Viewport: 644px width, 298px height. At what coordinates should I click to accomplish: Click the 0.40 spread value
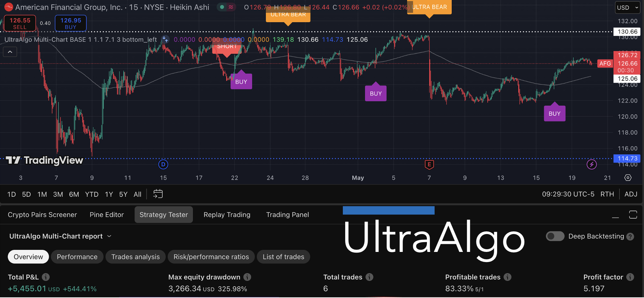(45, 23)
